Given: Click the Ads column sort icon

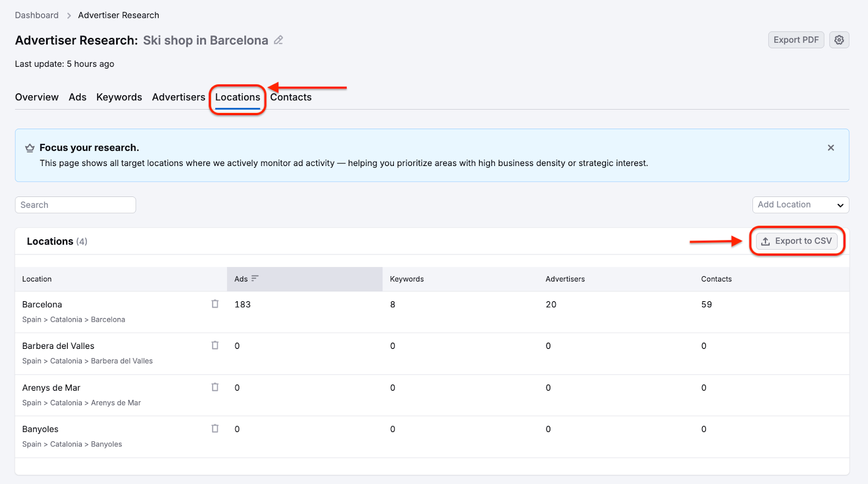Looking at the screenshot, I should point(255,278).
